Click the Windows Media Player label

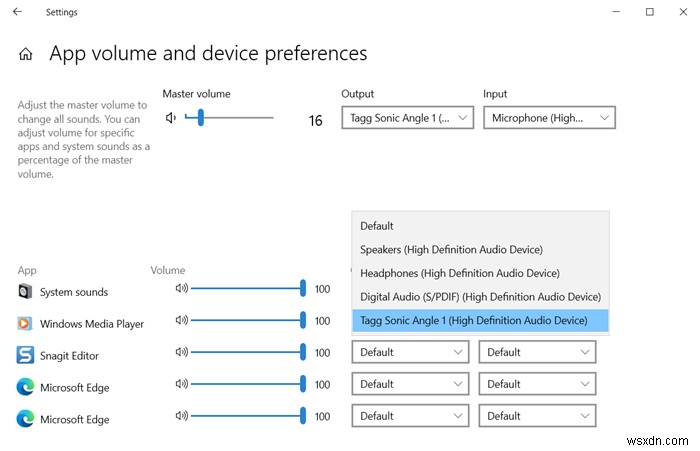(92, 324)
